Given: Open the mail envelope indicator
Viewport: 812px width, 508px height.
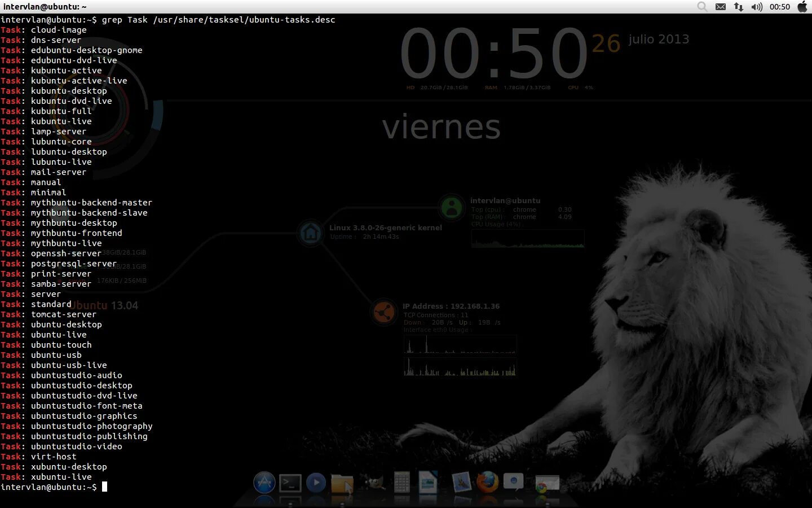Looking at the screenshot, I should click(720, 7).
